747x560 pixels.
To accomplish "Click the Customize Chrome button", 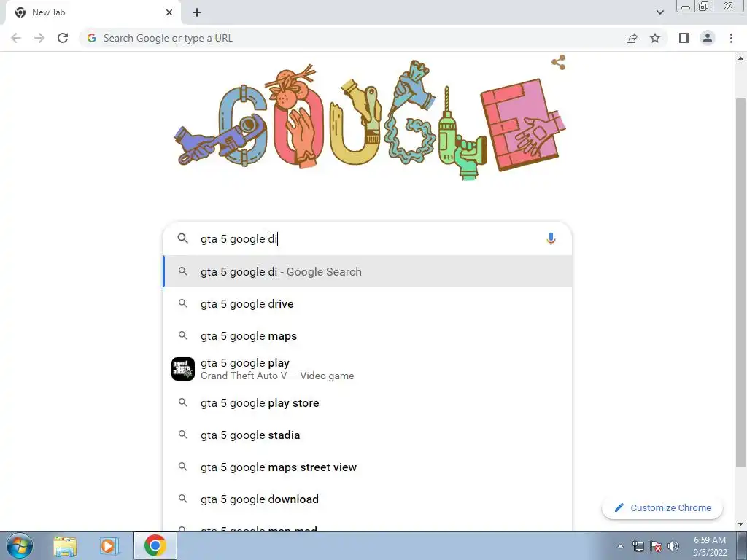I will coord(662,507).
